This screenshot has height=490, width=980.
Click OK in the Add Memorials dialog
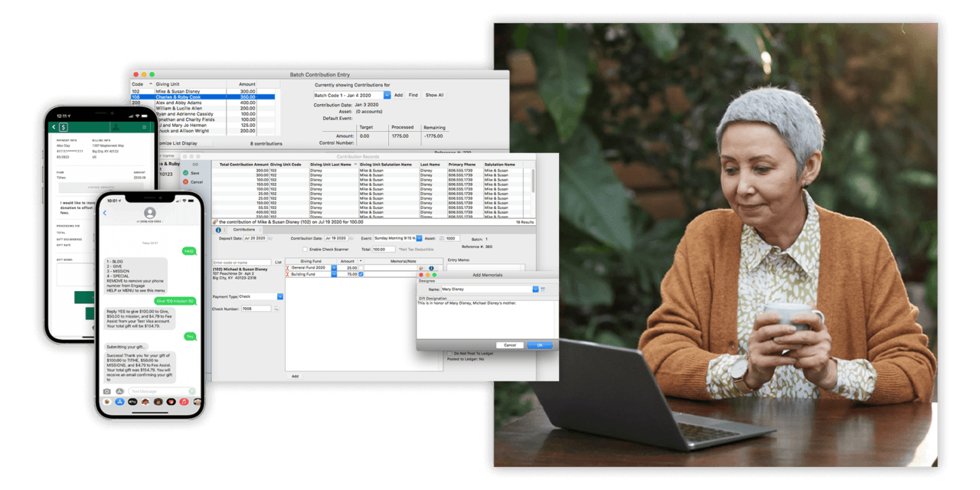[540, 345]
